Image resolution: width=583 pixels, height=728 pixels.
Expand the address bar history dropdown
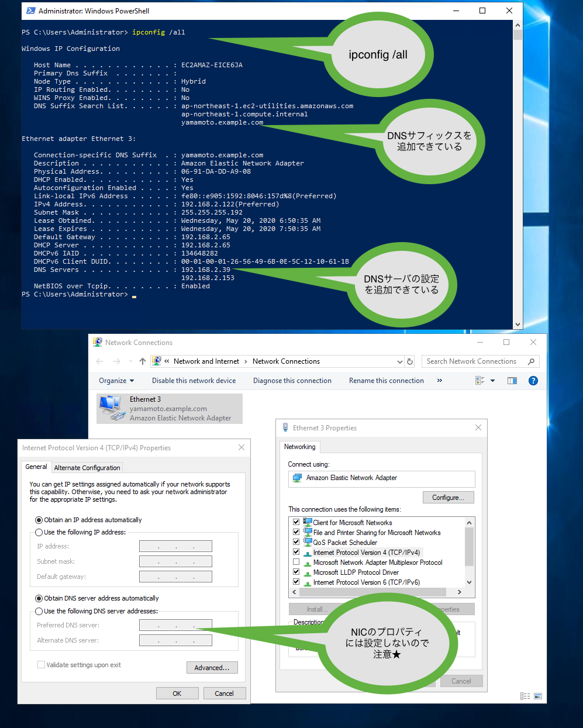click(x=400, y=362)
